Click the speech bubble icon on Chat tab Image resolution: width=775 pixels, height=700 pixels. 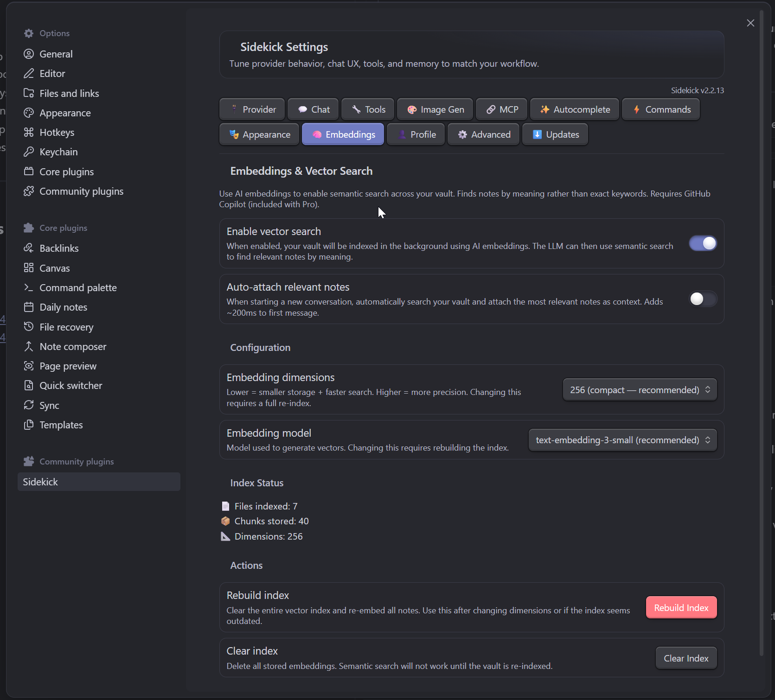click(303, 109)
